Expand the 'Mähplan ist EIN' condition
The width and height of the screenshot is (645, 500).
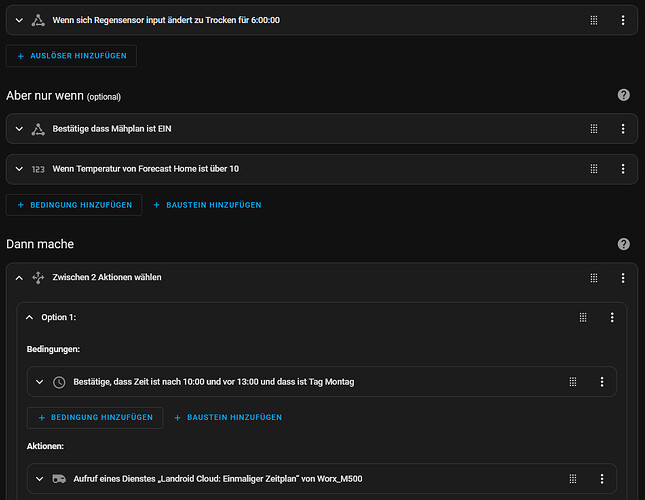[19, 129]
